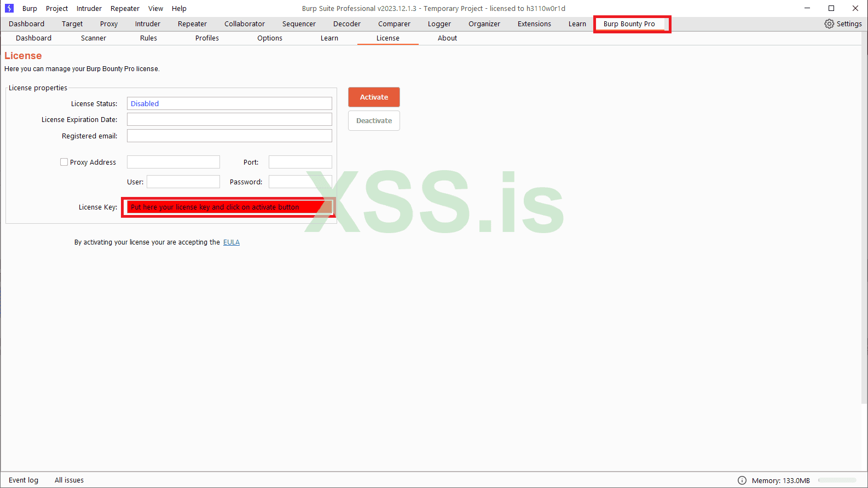The image size is (868, 488).
Task: Click the License Key input field
Action: point(229,207)
